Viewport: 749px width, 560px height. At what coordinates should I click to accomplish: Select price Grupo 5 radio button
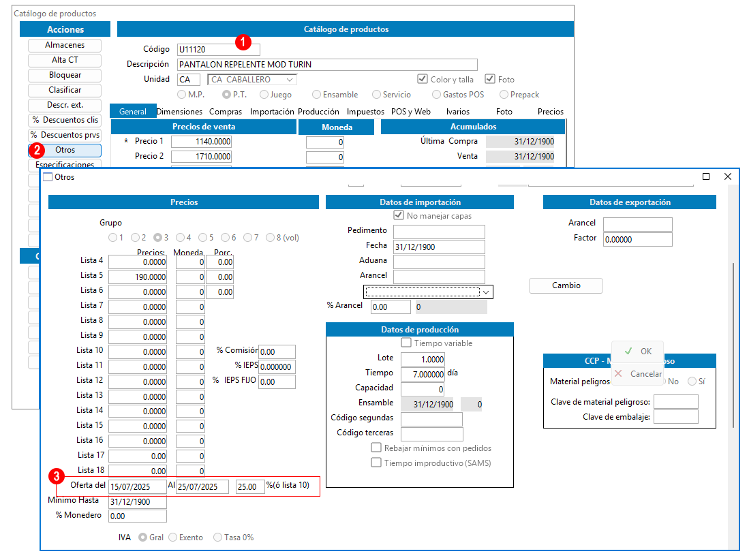click(203, 237)
